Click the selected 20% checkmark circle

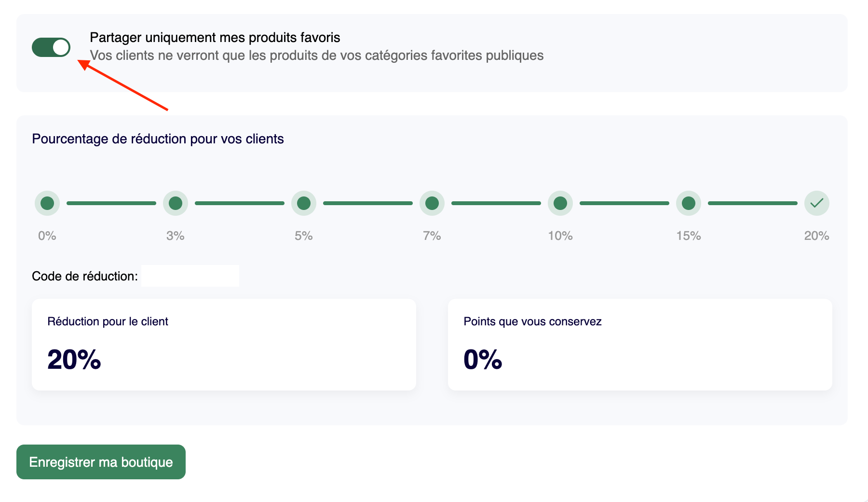point(816,203)
